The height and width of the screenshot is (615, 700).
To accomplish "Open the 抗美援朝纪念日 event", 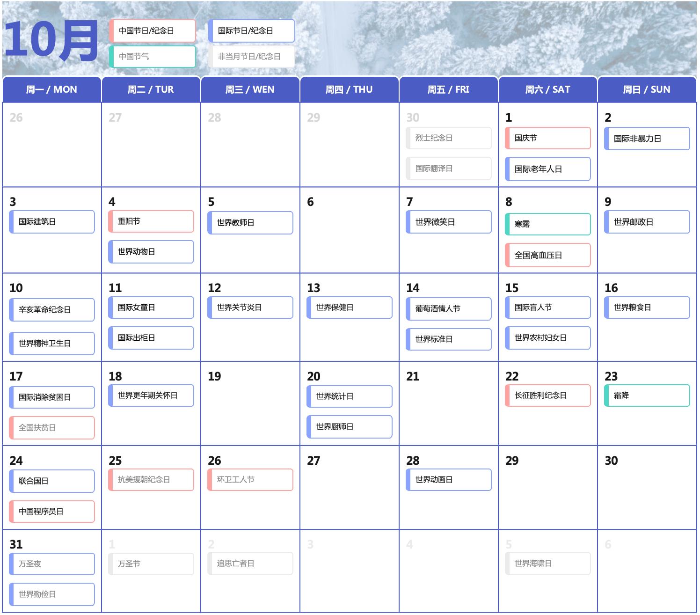I will (x=151, y=480).
